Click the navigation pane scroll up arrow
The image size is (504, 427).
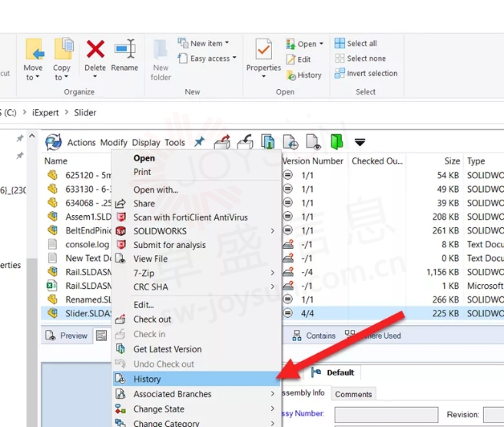[x=31, y=136]
